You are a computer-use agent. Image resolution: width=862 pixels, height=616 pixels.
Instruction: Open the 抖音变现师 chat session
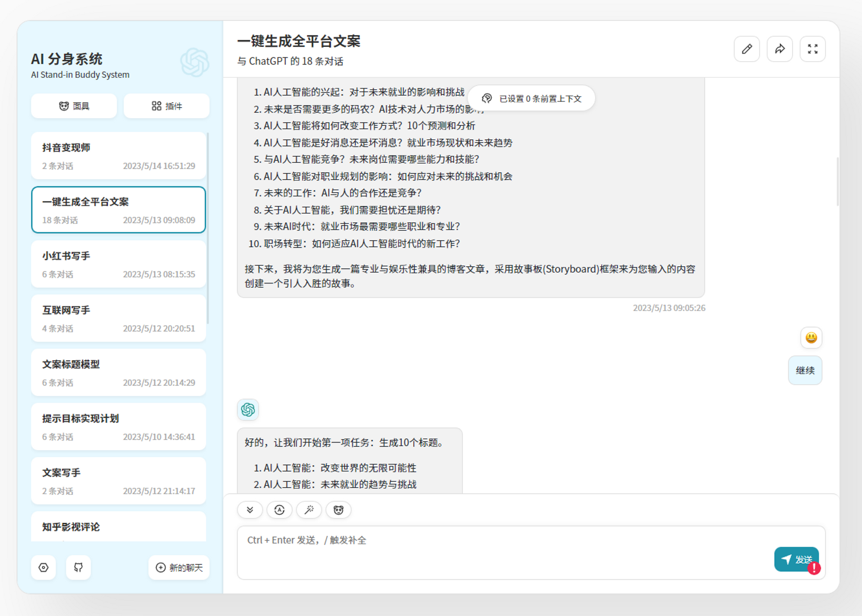(119, 156)
